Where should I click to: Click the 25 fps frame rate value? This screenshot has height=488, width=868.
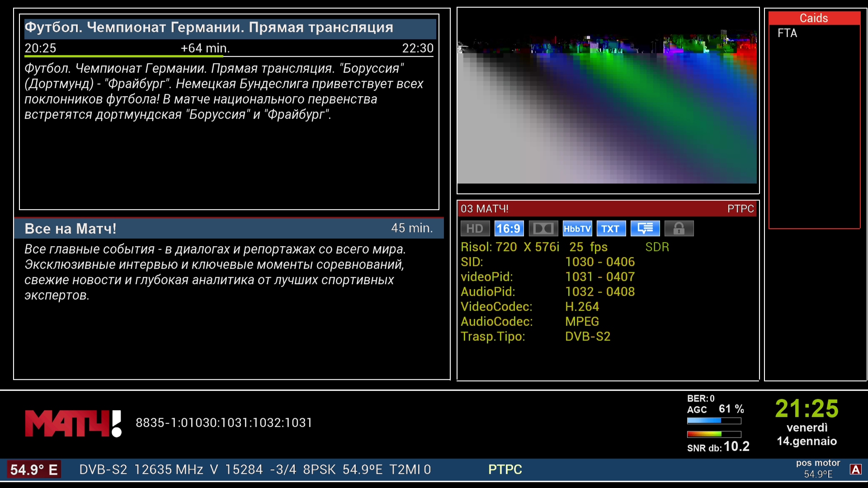click(588, 247)
